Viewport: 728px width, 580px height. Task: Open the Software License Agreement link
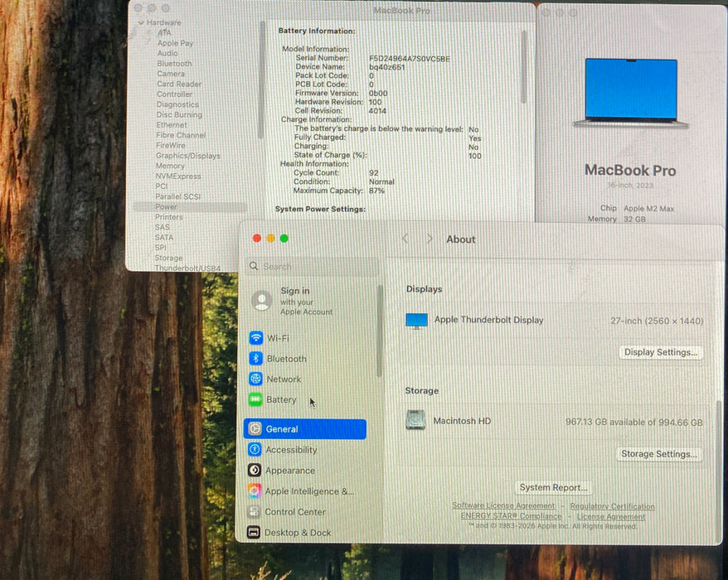pyautogui.click(x=503, y=505)
